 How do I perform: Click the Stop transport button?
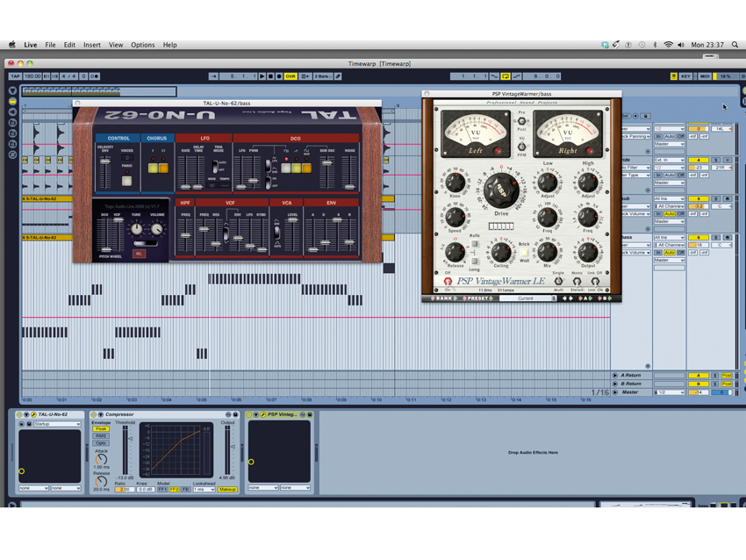[270, 76]
